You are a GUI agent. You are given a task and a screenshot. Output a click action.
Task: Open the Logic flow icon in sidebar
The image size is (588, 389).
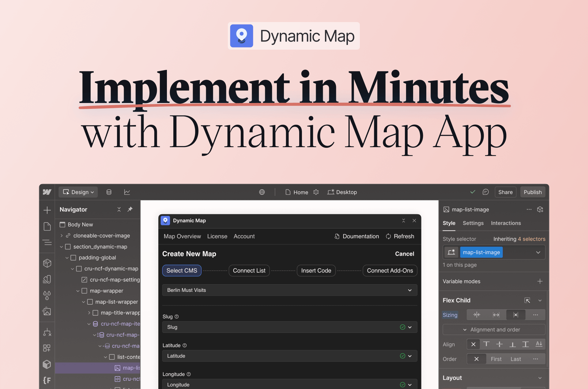[x=47, y=332]
